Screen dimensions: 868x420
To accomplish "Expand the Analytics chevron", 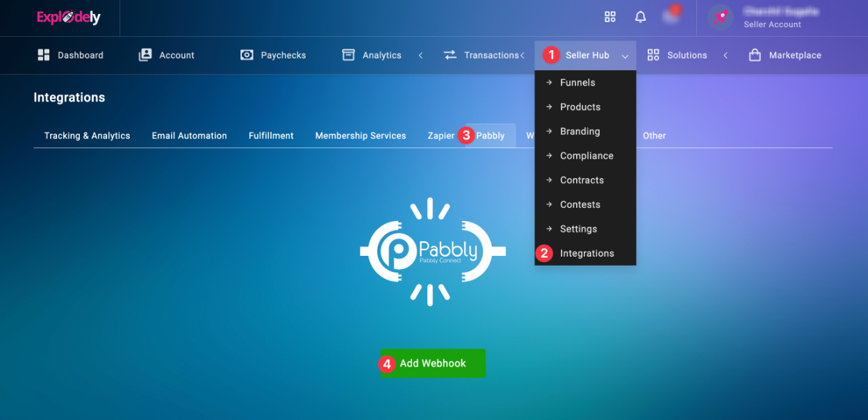I will [420, 56].
